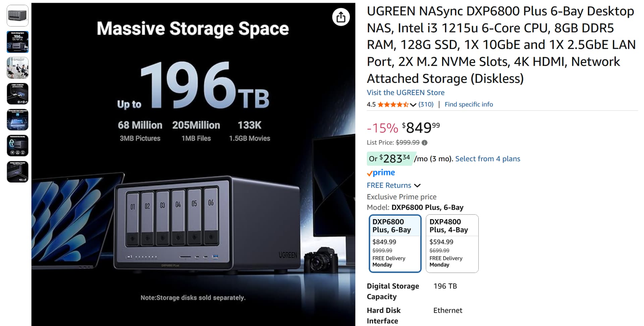Click the Find specific info link
The height and width of the screenshot is (326, 644).
(469, 105)
